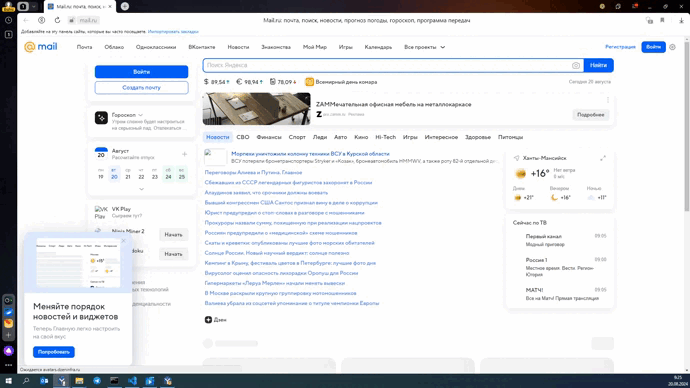Viewport: 690px width, 388px height.
Task: Open Alice assistant in browser sidebar
Action: point(8,351)
